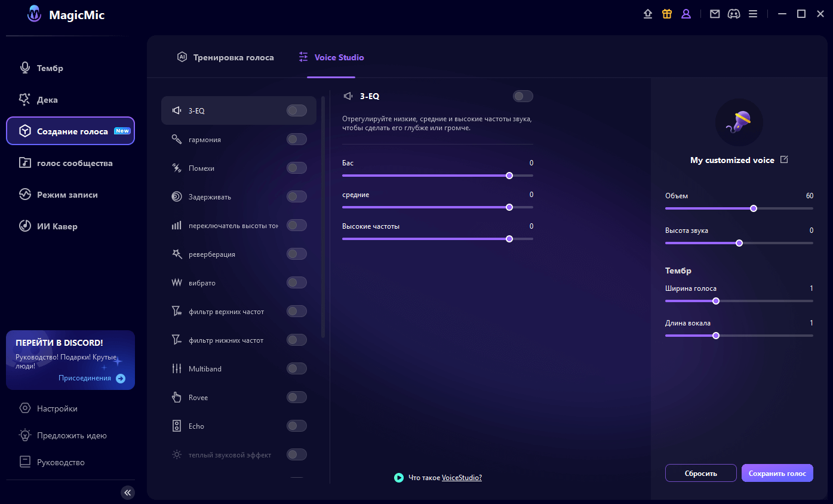Image resolution: width=833 pixels, height=504 pixels.
Task: Open Режим записи in sidebar
Action: [x=70, y=195]
